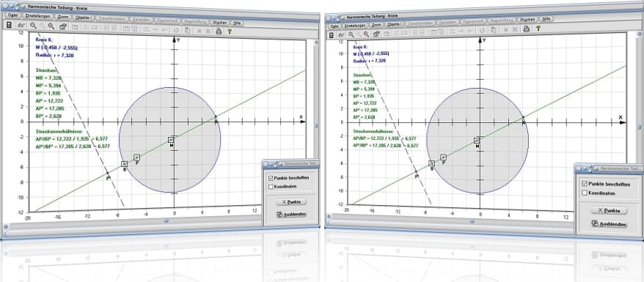This screenshot has width=644, height=282.
Task: Click the green help icon in right toolbar
Action: click(538, 29)
